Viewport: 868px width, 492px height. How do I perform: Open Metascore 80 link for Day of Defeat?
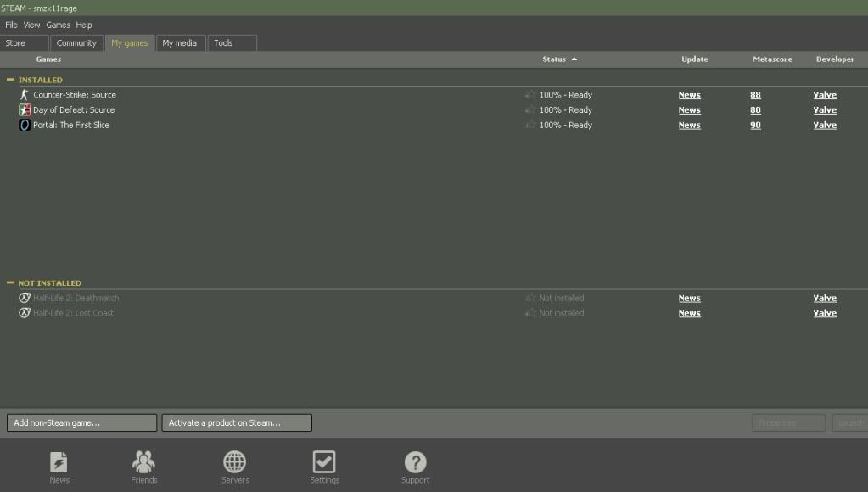pyautogui.click(x=756, y=110)
